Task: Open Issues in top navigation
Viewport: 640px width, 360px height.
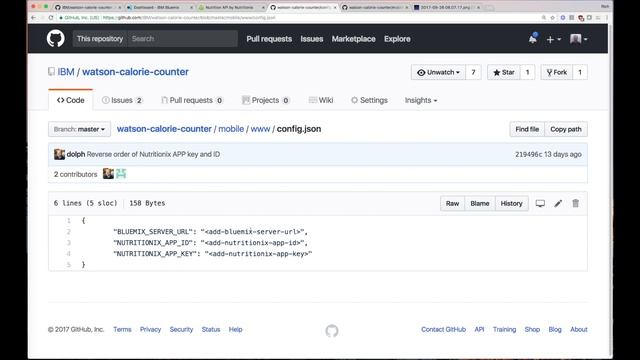Action: (x=312, y=39)
